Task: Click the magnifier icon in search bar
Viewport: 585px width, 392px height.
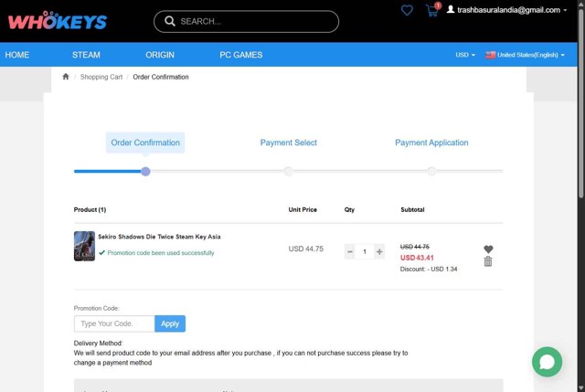Action: (170, 21)
